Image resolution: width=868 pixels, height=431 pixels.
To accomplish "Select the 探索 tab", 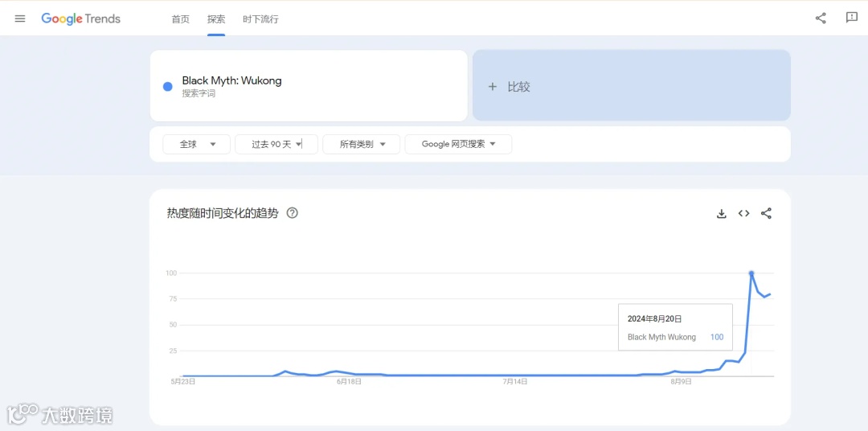I will click(x=216, y=19).
